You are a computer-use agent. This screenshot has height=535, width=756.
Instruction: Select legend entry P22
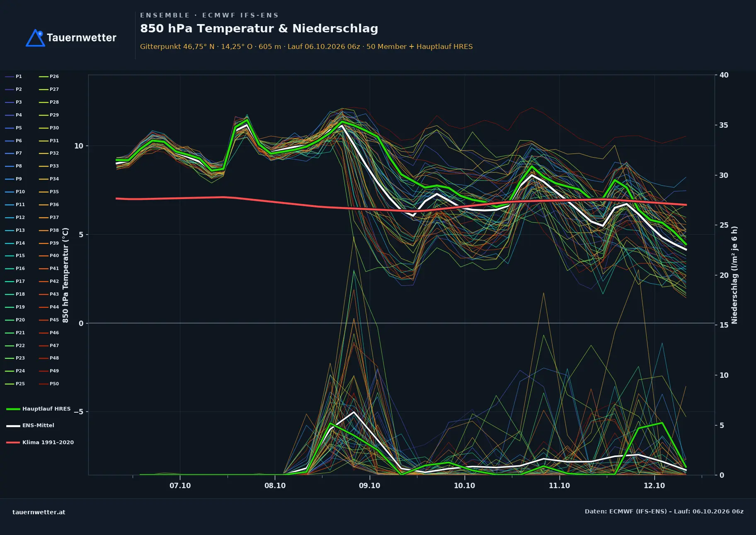pos(15,346)
